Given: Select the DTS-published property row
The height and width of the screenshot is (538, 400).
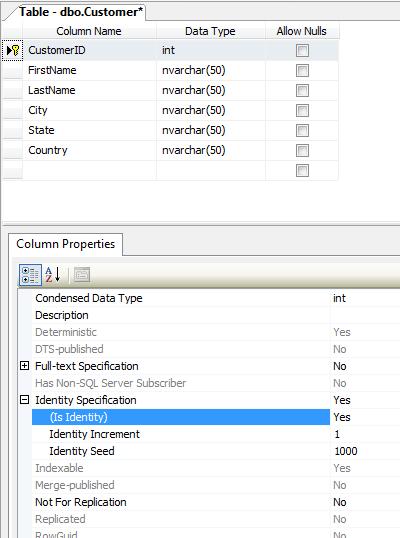Looking at the screenshot, I should click(181, 349).
